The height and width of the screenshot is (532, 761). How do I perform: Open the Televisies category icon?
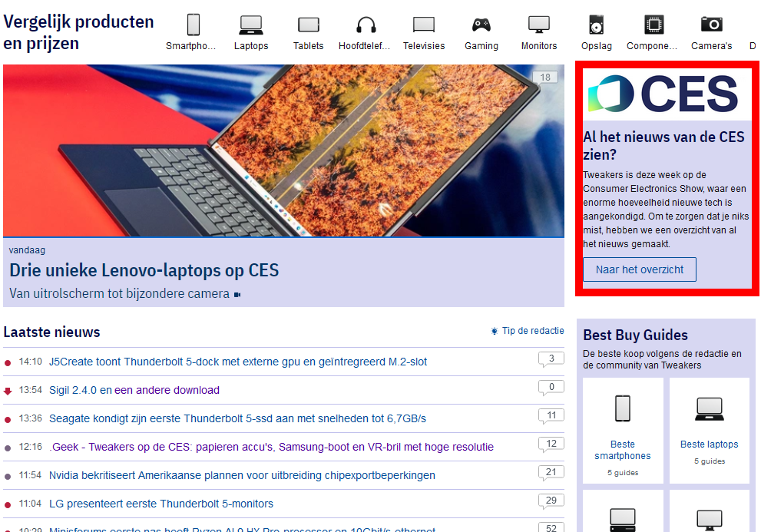(424, 25)
